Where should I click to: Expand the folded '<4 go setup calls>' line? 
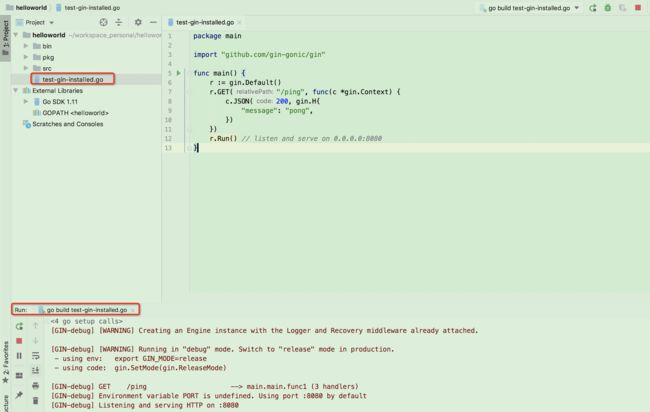coord(86,321)
